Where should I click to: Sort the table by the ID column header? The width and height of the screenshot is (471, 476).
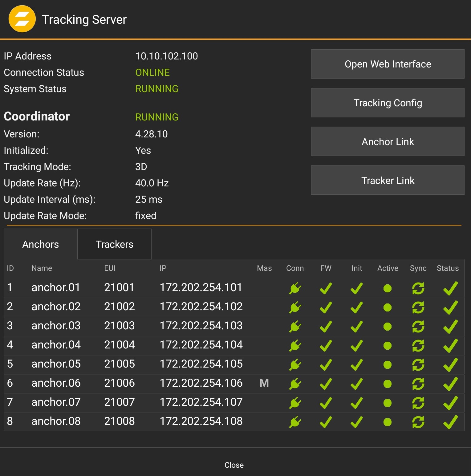10,268
